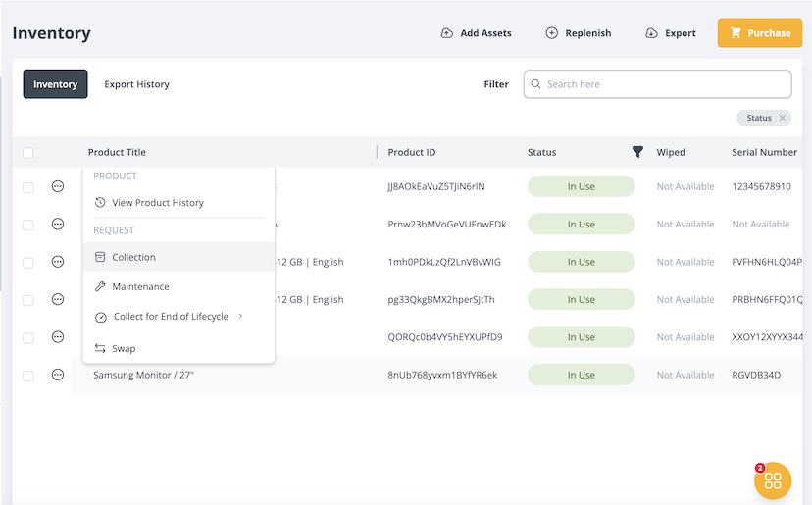
Task: Click the Status column filter funnel icon
Action: (x=637, y=152)
